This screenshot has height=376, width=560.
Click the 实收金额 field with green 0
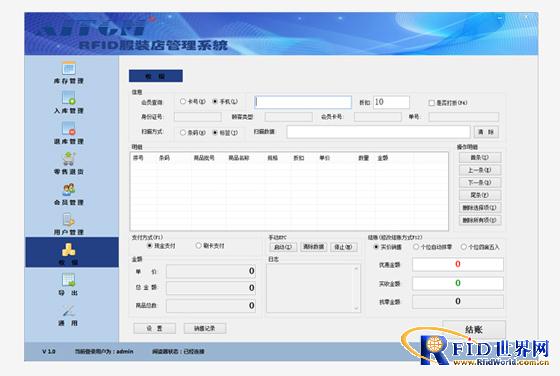(x=458, y=284)
